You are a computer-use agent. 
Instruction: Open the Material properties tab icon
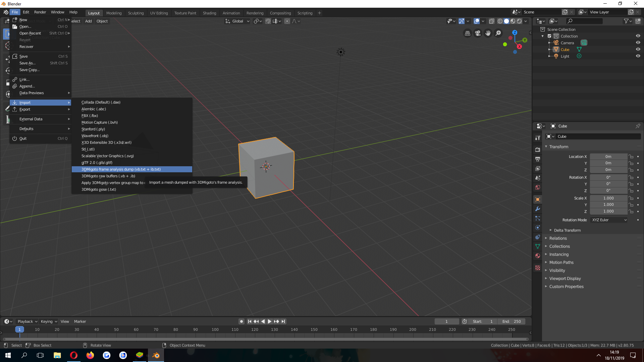(x=538, y=256)
